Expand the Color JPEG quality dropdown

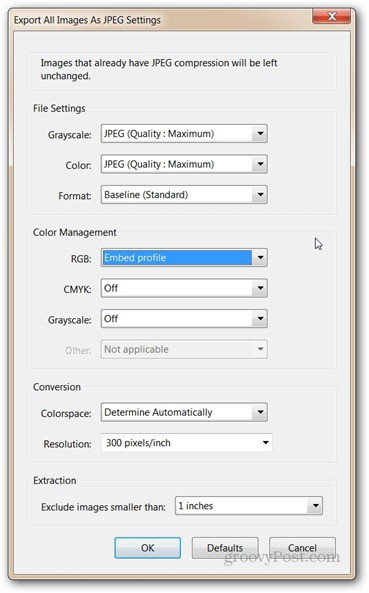[x=184, y=164]
